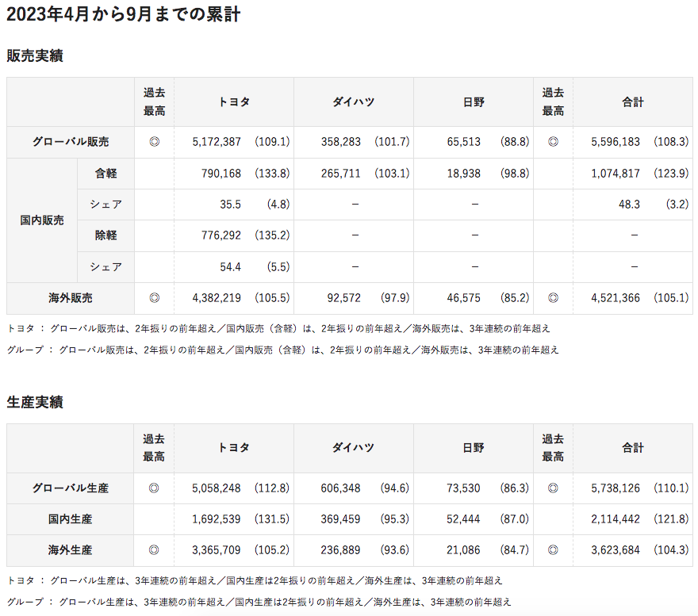
Task: Click the 国内販売 row group label
Action: [x=42, y=220]
